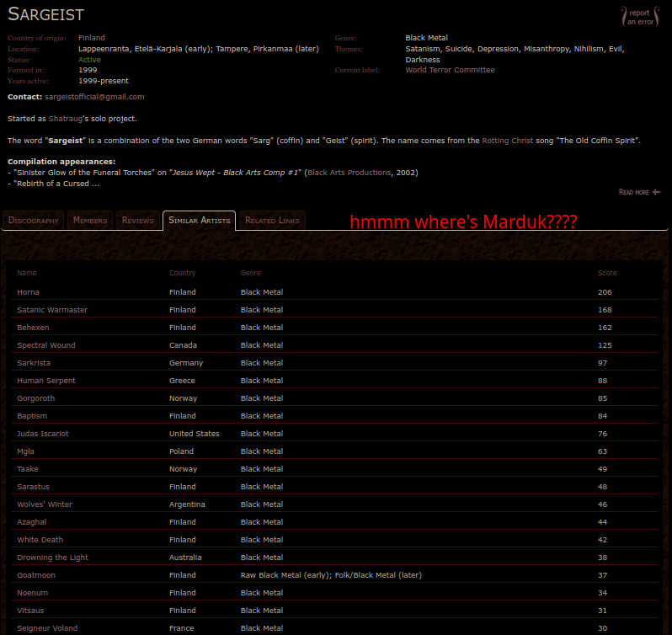Click the Jesus Wept compilation title

pos(235,173)
